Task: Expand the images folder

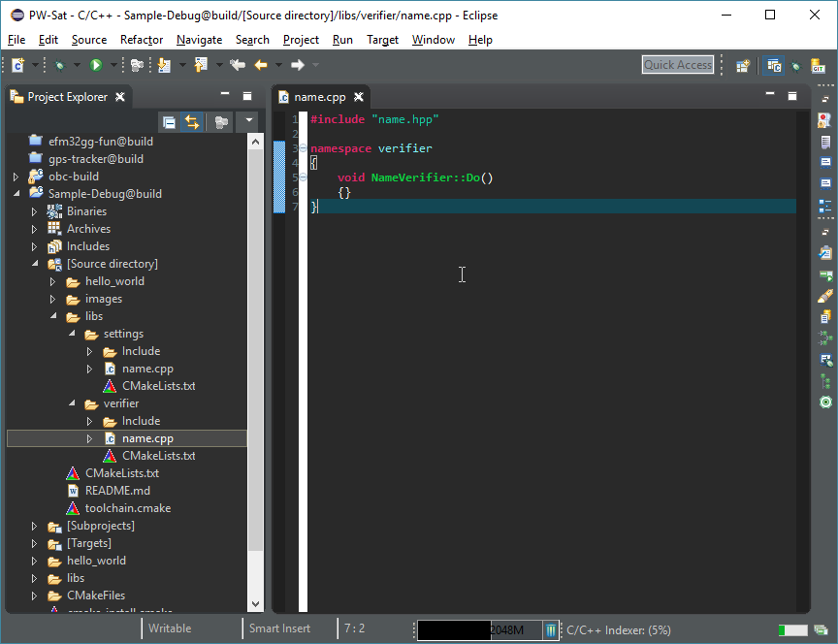Action: [52, 299]
